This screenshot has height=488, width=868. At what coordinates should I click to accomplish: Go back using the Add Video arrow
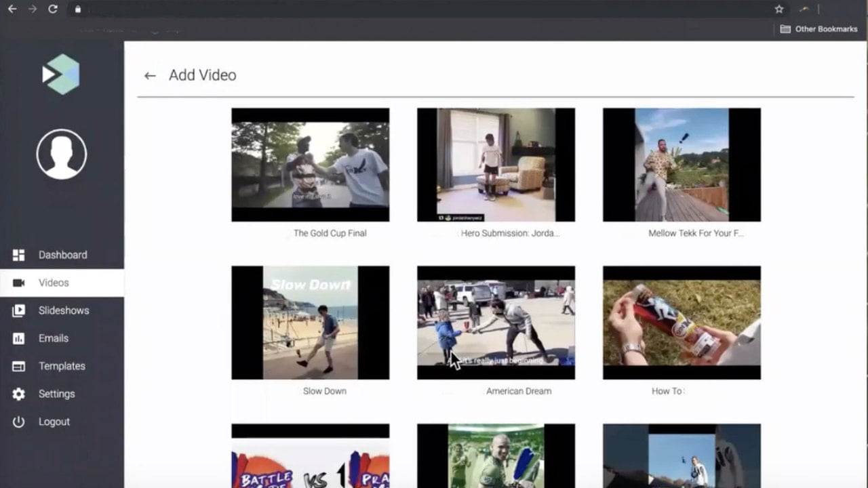point(150,76)
